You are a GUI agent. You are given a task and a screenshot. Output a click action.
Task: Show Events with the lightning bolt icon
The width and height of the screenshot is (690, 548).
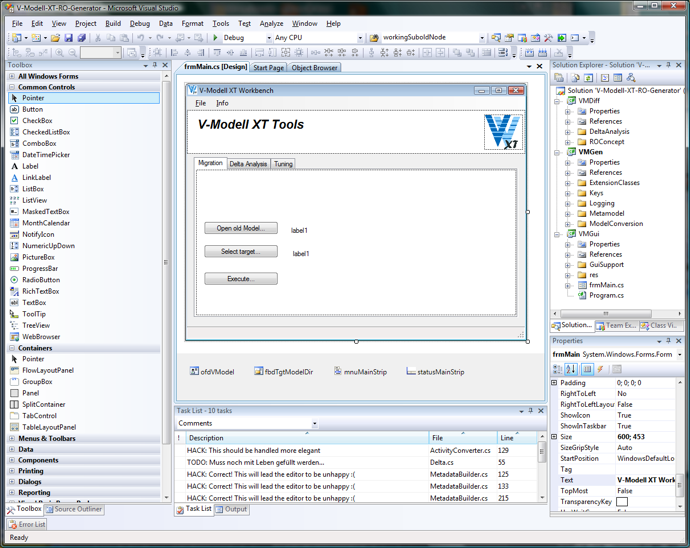(x=600, y=369)
